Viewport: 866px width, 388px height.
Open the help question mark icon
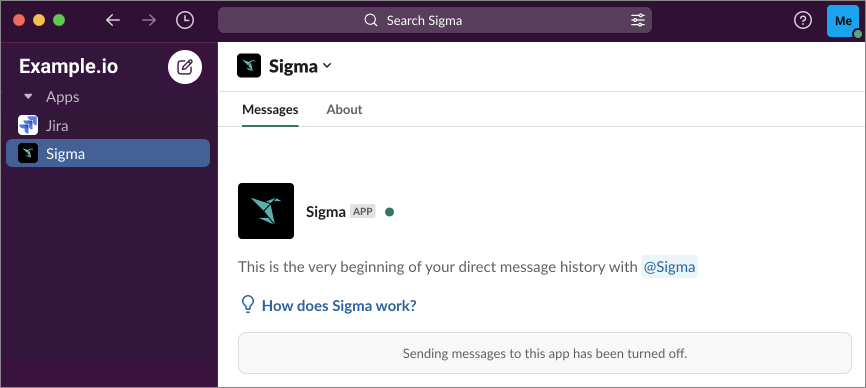802,20
